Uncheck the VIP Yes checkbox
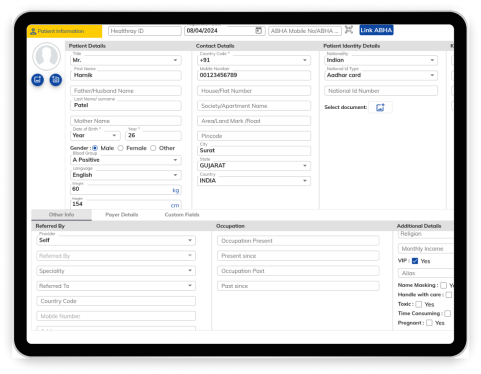Viewport: 481px width, 374px height. pyautogui.click(x=415, y=261)
